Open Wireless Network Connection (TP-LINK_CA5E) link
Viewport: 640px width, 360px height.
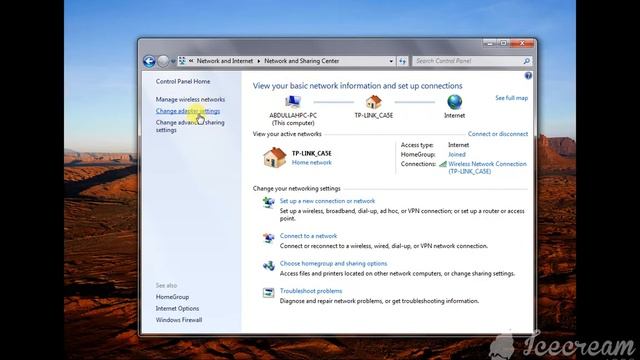[487, 168]
